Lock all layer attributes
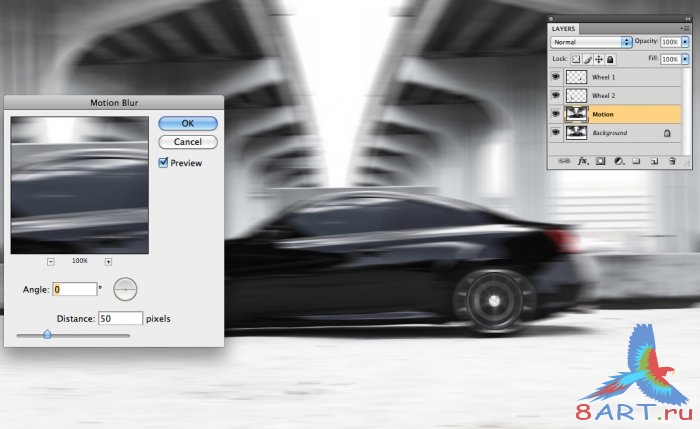Screen dimensions: 700x429 pos(610,59)
